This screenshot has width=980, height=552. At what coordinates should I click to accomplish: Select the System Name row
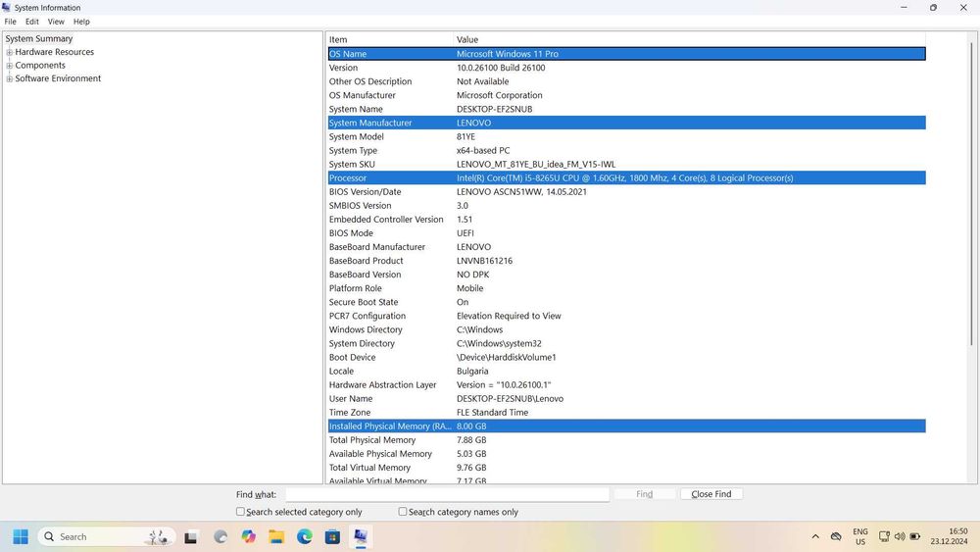(626, 109)
